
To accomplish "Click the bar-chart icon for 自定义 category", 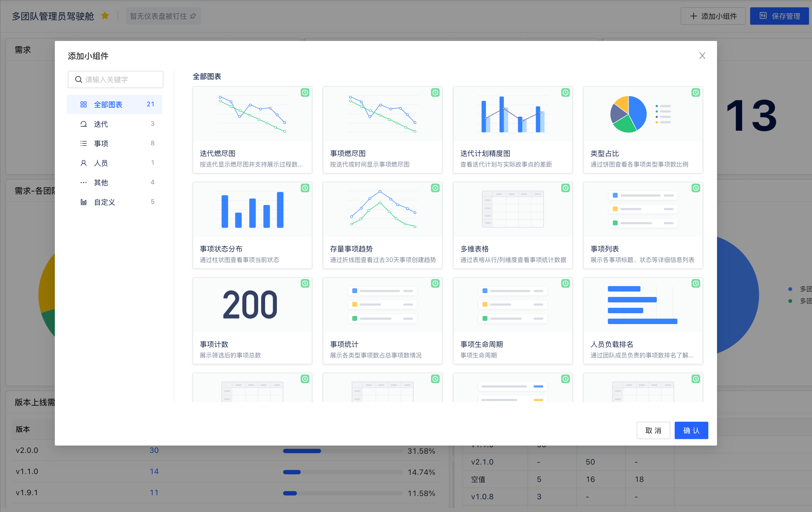I will (83, 202).
